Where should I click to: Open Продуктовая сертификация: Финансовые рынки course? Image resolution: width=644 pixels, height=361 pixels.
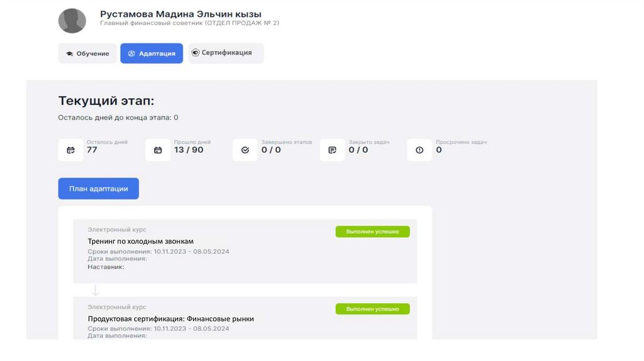(171, 319)
